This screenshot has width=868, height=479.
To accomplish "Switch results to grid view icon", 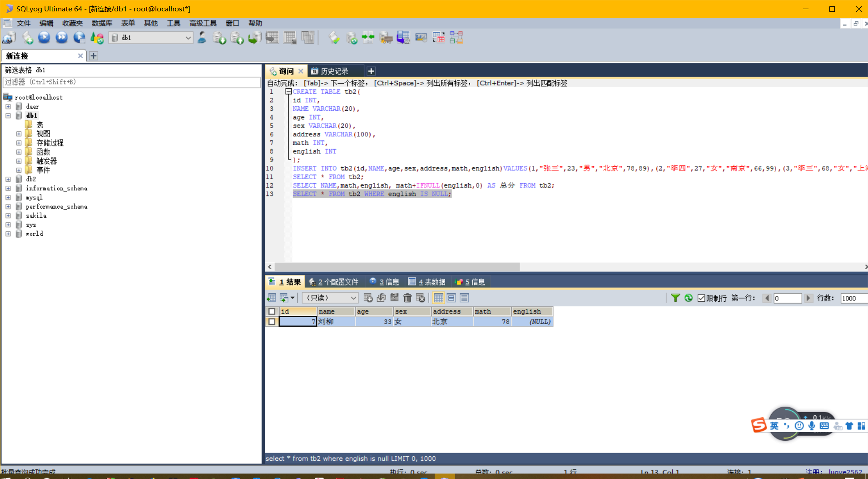I will click(438, 298).
